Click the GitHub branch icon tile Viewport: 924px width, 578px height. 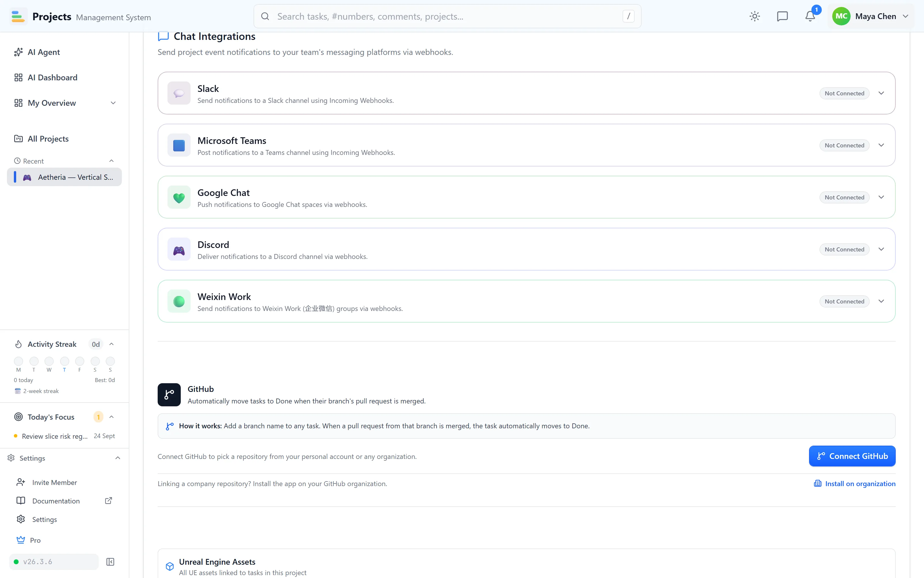pos(169,394)
